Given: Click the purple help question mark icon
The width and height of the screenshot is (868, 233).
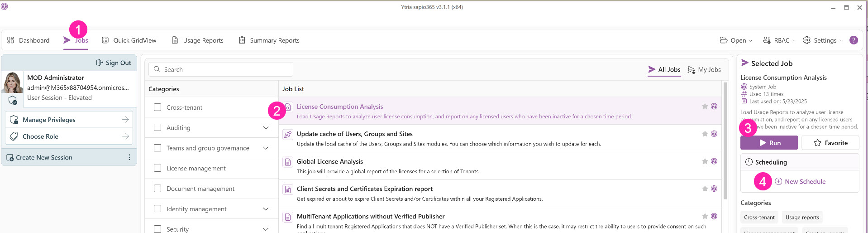Looking at the screenshot, I should tap(854, 40).
